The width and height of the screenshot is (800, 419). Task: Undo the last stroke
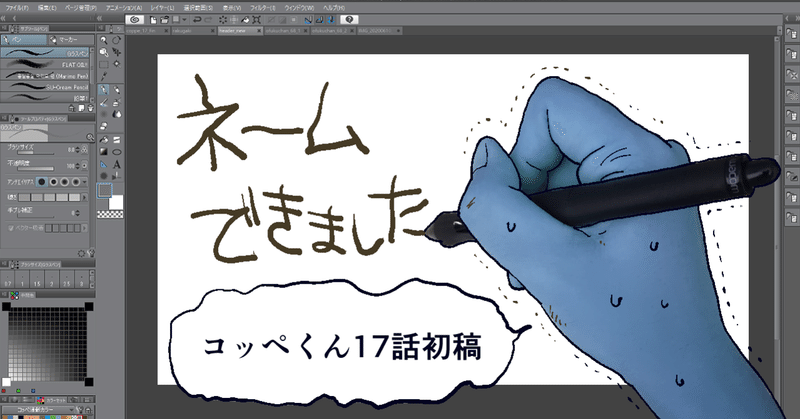197,20
